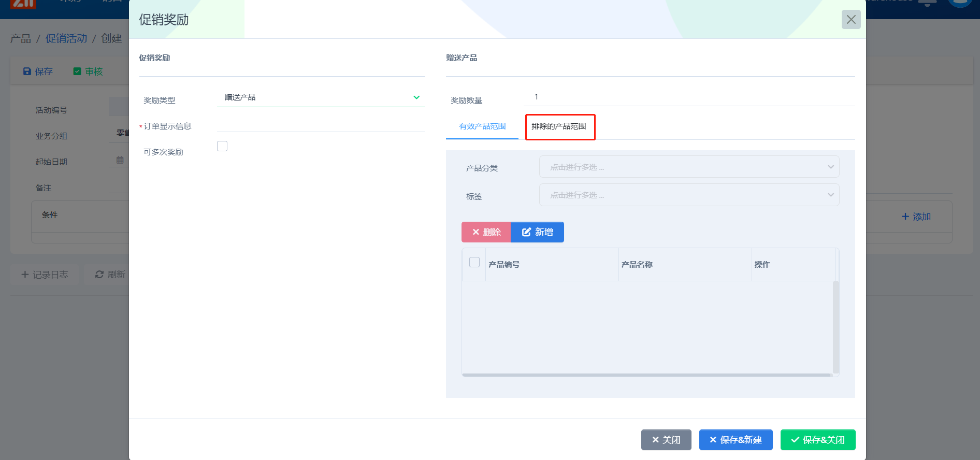The width and height of the screenshot is (980, 460).
Task: Click the 审核 check icon in toolbar
Action: [x=77, y=71]
